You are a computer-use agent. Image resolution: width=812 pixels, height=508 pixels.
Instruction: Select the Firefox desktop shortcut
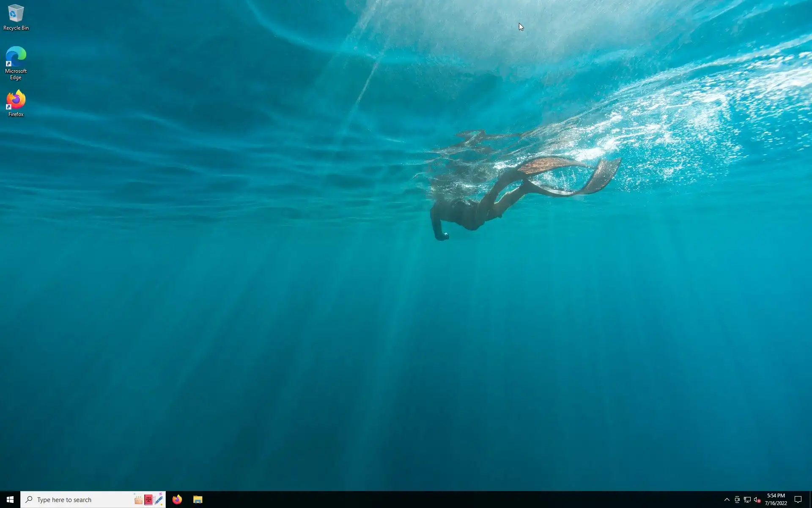[x=16, y=100]
